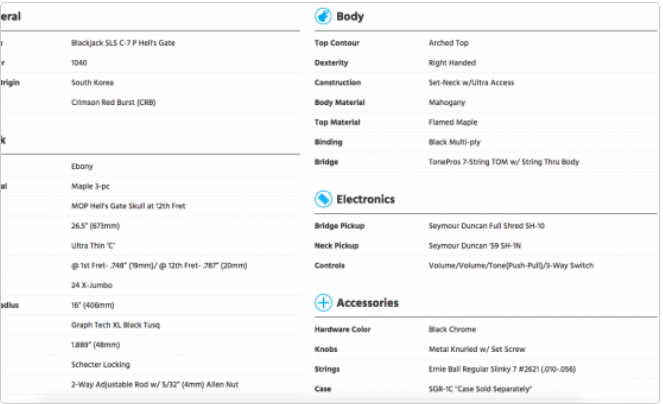The image size is (663, 404).
Task: Select the Electronics section heading
Action: [365, 199]
